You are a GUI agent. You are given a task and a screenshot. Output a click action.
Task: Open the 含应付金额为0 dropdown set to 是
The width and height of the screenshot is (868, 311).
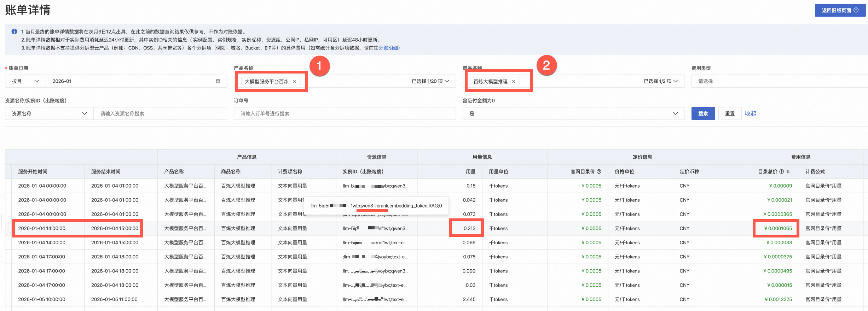coord(574,113)
